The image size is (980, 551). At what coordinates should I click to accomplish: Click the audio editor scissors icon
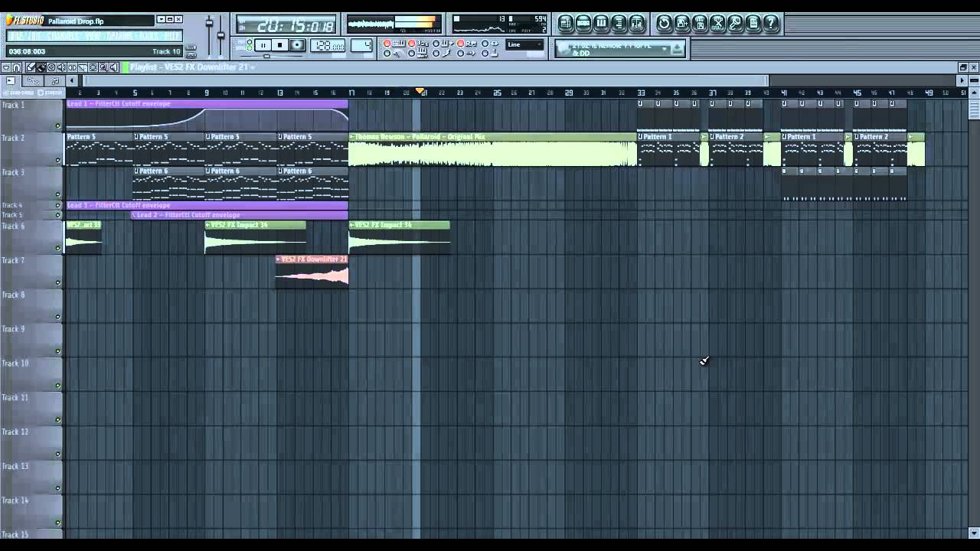(717, 23)
